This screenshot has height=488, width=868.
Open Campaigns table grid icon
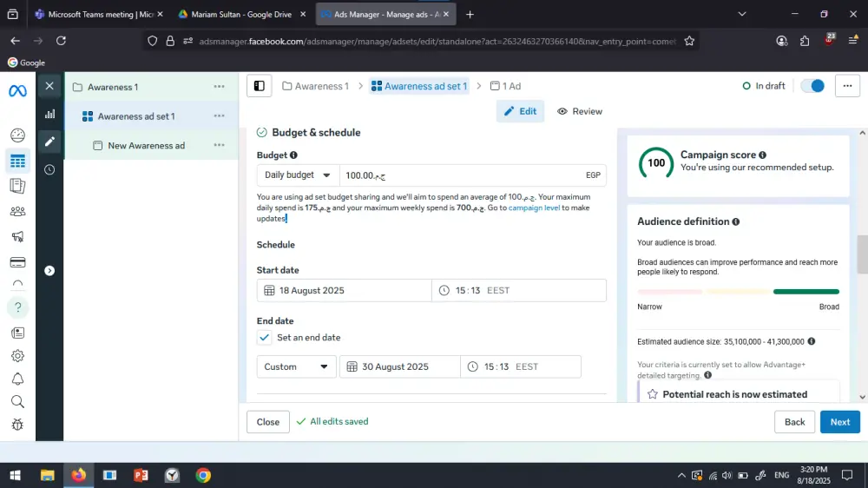[17, 162]
